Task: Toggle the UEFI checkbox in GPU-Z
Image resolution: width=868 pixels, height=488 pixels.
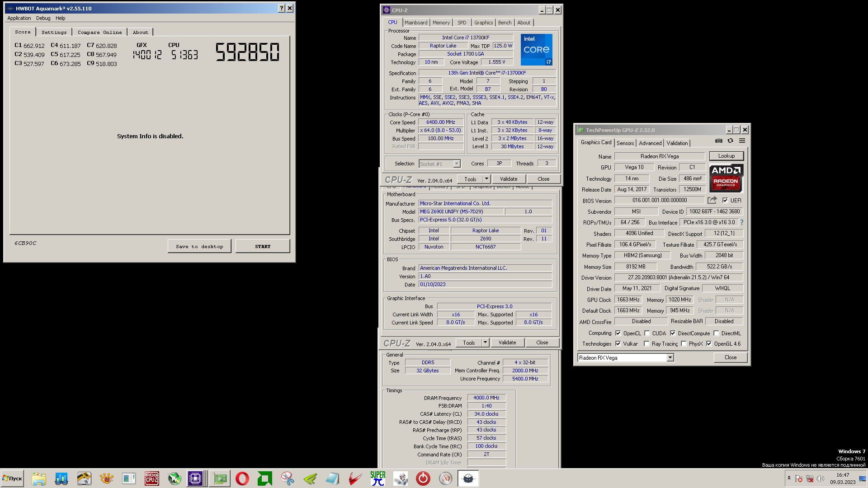Action: click(x=725, y=201)
